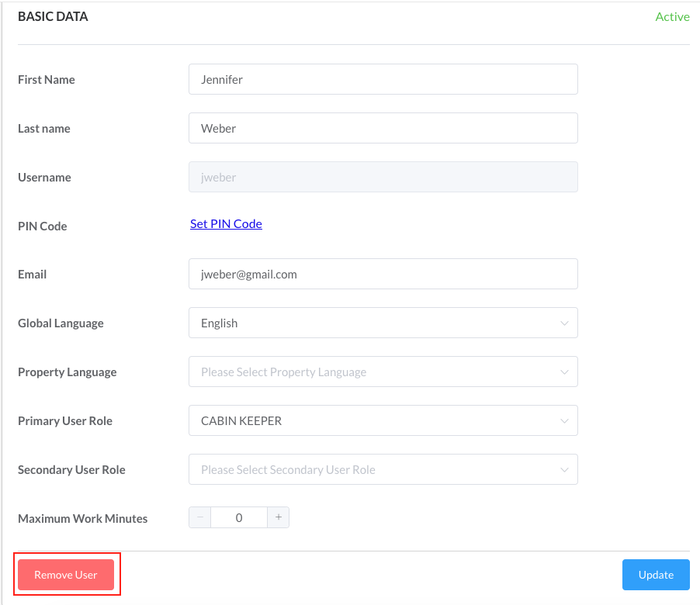Viewport: 700px width, 605px height.
Task: Click into the Last name field with Weber
Action: click(x=383, y=128)
